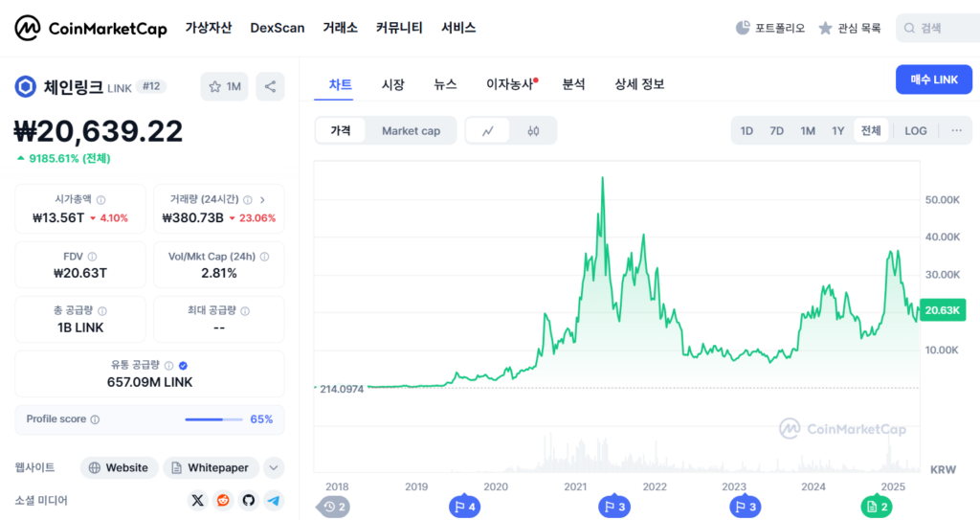Screen dimensions: 980x520
Task: Set chart range to 1D
Action: tap(746, 131)
